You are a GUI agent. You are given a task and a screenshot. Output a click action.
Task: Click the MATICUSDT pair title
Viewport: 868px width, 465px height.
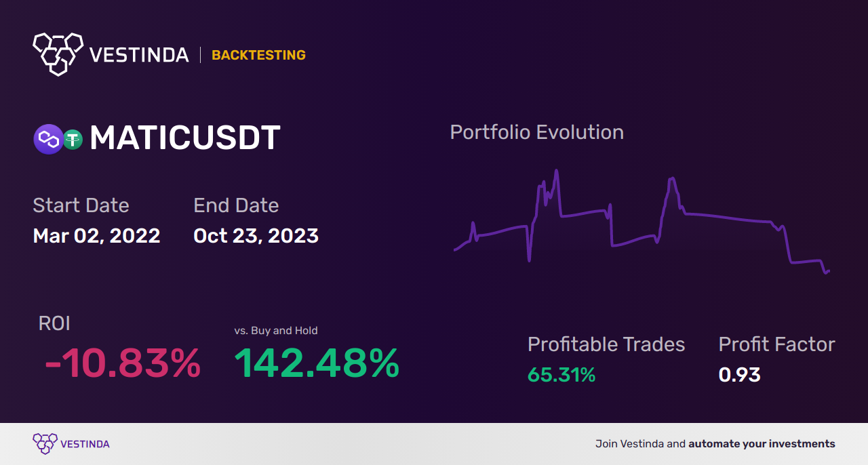[185, 138]
